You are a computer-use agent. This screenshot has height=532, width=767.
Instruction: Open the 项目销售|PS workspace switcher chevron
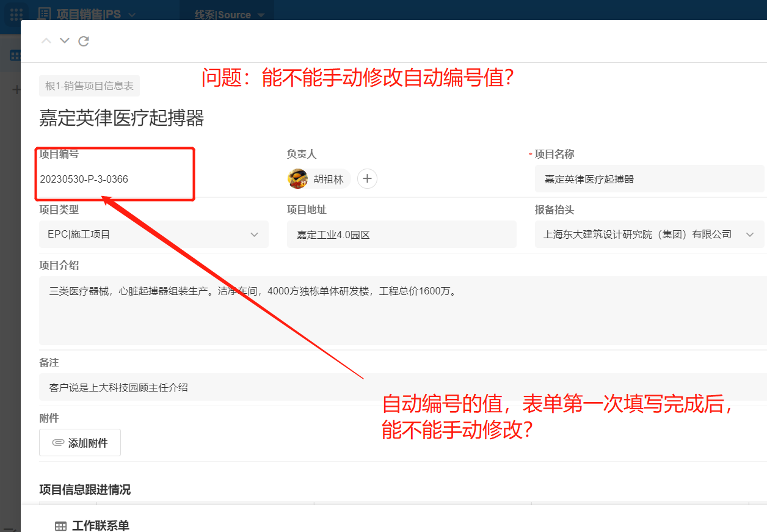tap(133, 14)
